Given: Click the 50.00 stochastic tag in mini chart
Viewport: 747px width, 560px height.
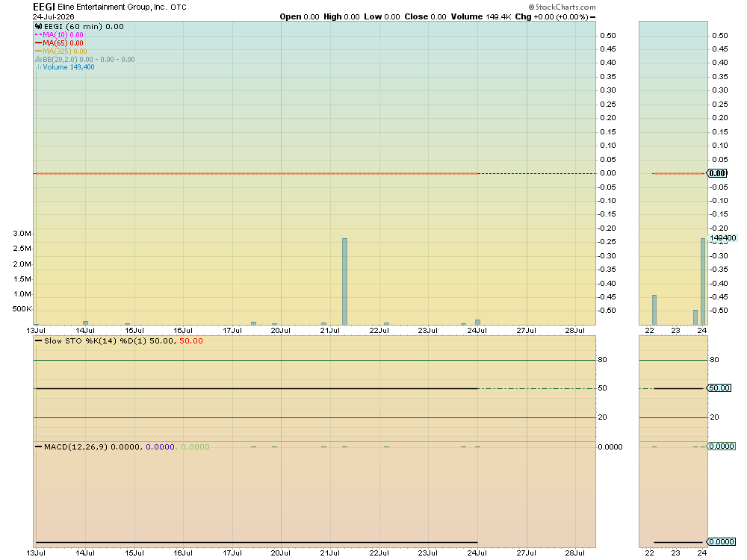Looking at the screenshot, I should [719, 388].
